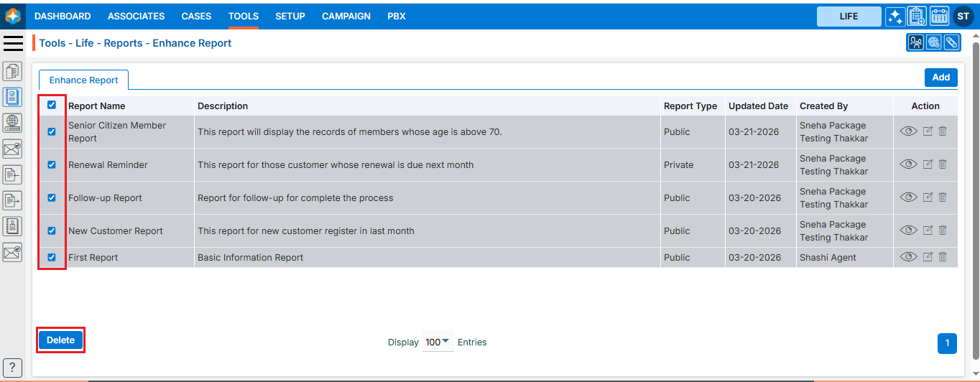Open the help question mark icon
980x382 pixels.
[x=13, y=366]
